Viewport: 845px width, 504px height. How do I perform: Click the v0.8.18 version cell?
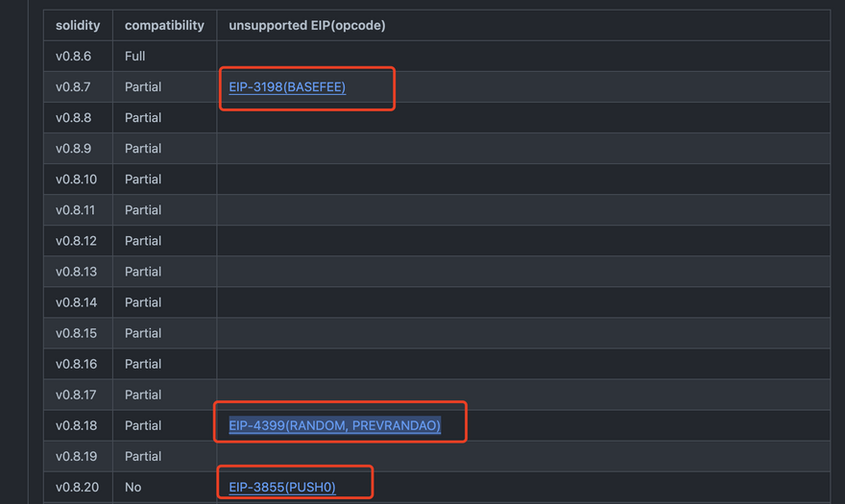click(x=77, y=425)
